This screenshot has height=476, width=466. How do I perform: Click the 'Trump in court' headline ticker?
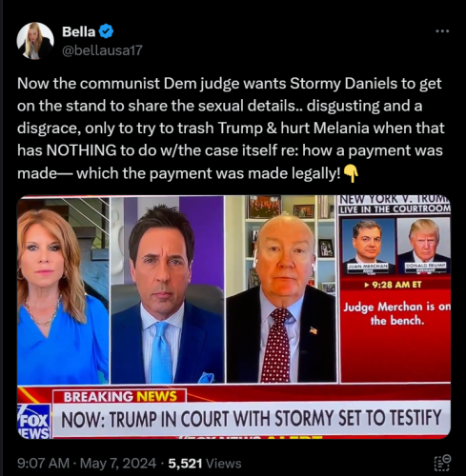coord(252,419)
